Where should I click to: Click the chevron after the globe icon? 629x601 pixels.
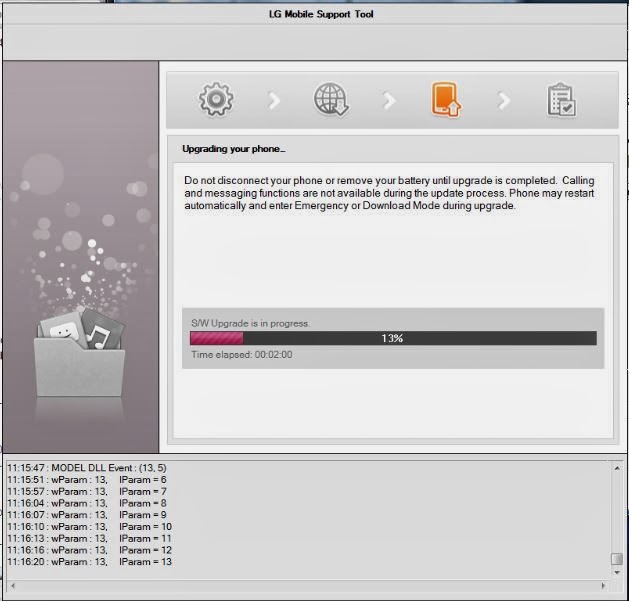click(389, 100)
